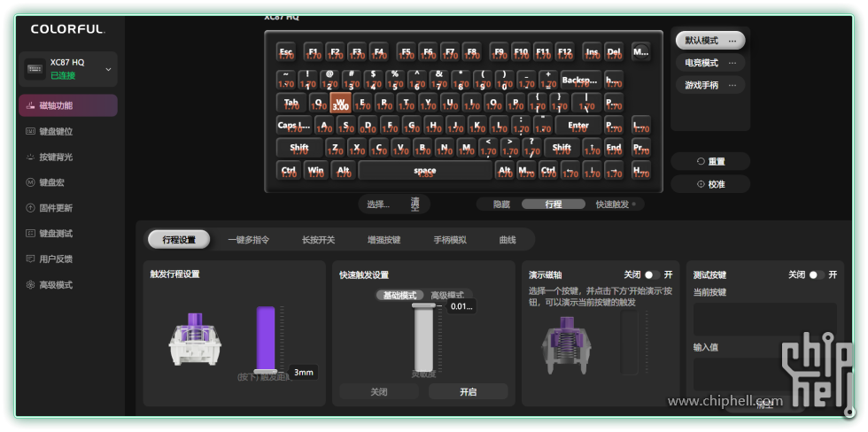
Task: Click the 0.01... sensitivity value label
Action: (x=461, y=306)
